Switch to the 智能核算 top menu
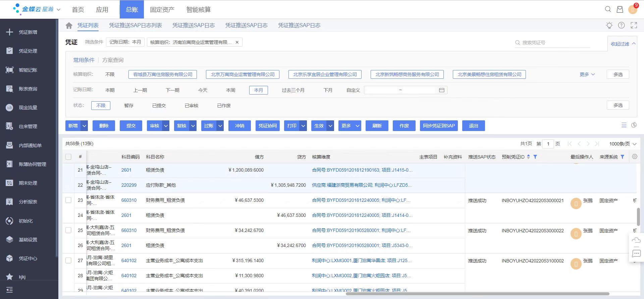 click(199, 10)
